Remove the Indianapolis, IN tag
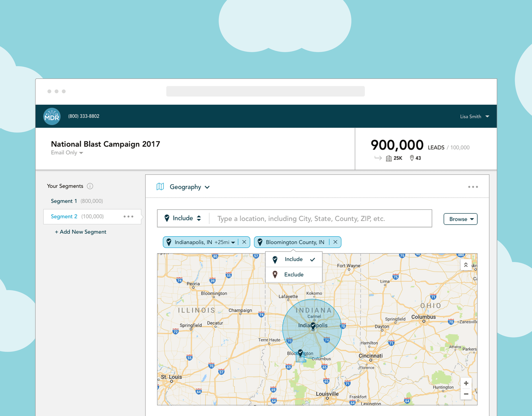The height and width of the screenshot is (416, 532). click(244, 242)
